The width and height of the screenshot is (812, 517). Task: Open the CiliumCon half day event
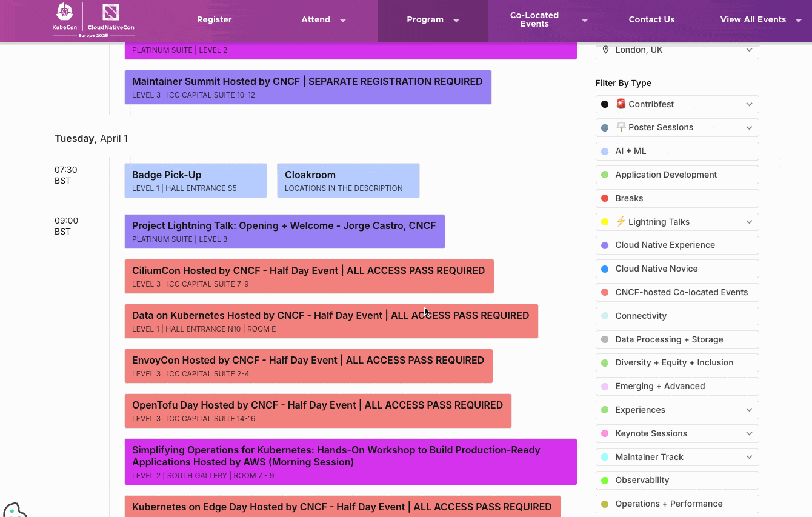coord(309,276)
